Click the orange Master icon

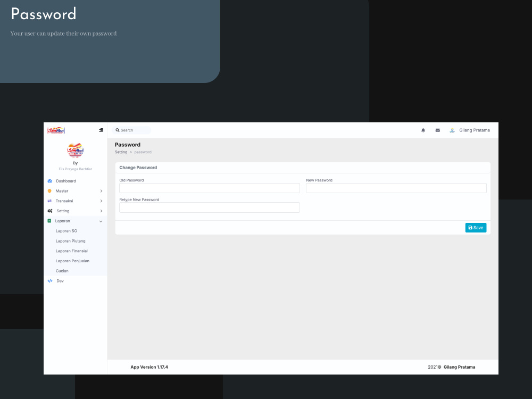coord(49,191)
